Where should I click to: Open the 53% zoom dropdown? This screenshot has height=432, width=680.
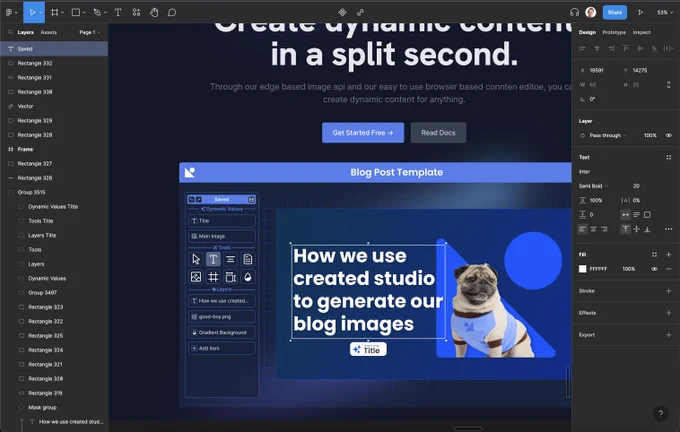coord(664,13)
